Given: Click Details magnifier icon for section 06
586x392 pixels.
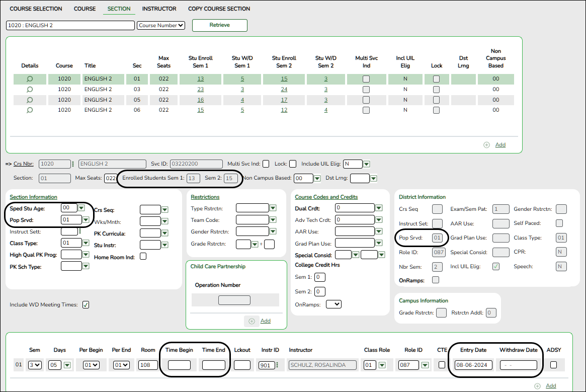Looking at the screenshot, I should click(x=30, y=110).
